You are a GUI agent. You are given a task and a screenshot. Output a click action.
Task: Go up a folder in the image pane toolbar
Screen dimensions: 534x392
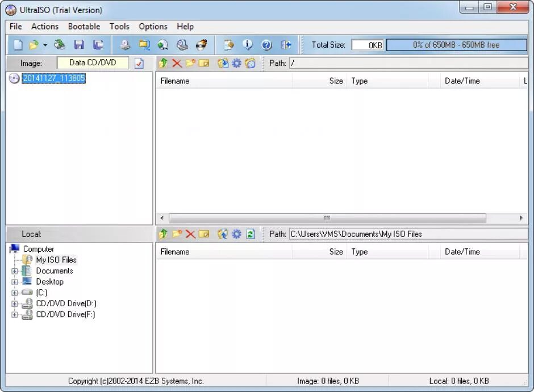tap(163, 63)
